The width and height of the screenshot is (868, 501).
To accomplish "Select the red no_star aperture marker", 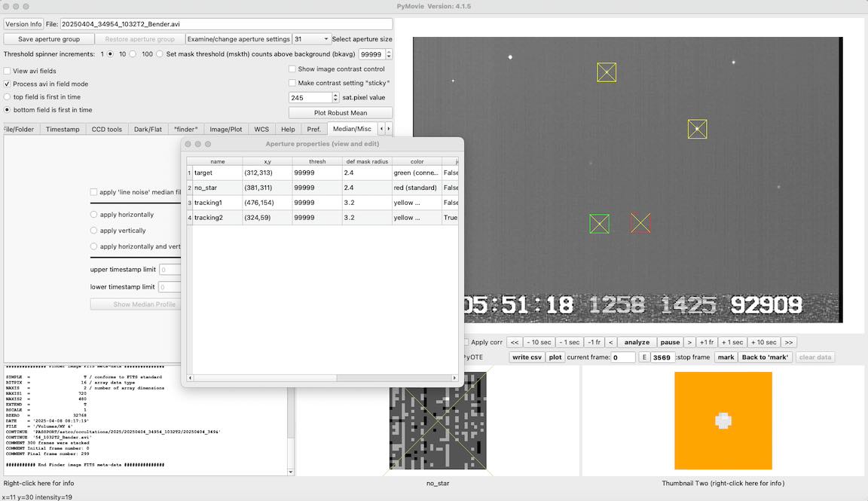I will point(640,223).
